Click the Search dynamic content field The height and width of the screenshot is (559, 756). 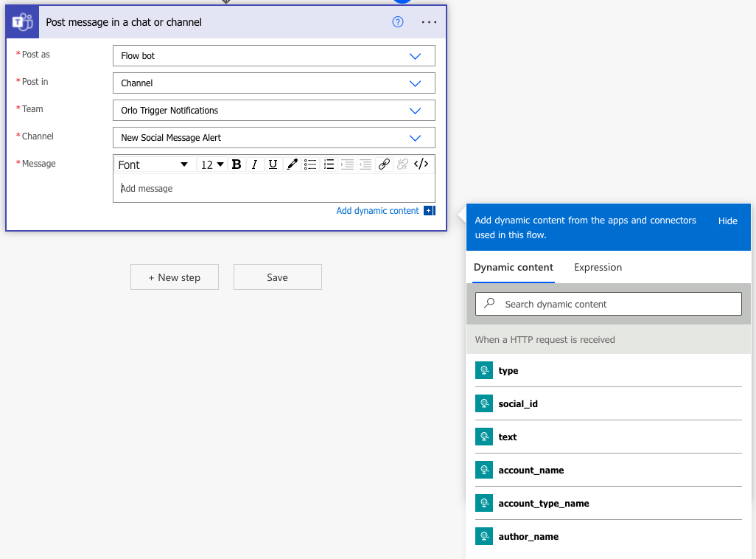click(x=609, y=304)
